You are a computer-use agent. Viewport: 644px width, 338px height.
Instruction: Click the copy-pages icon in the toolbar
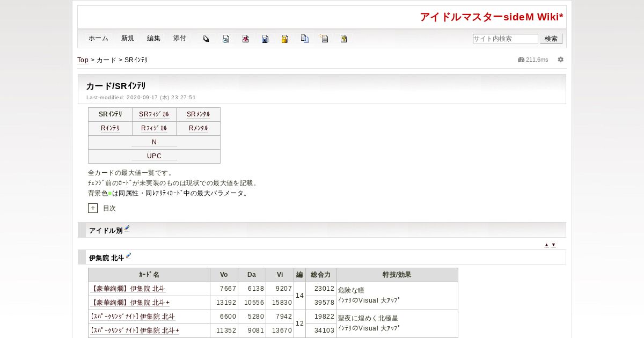click(206, 39)
